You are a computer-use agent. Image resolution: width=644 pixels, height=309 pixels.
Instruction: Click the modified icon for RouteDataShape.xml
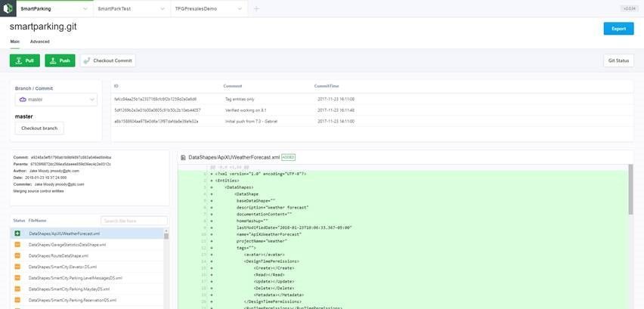tap(17, 255)
